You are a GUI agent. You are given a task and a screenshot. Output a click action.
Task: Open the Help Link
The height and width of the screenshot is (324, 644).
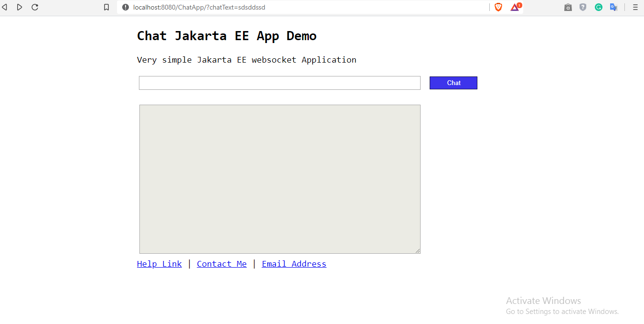[159, 264]
